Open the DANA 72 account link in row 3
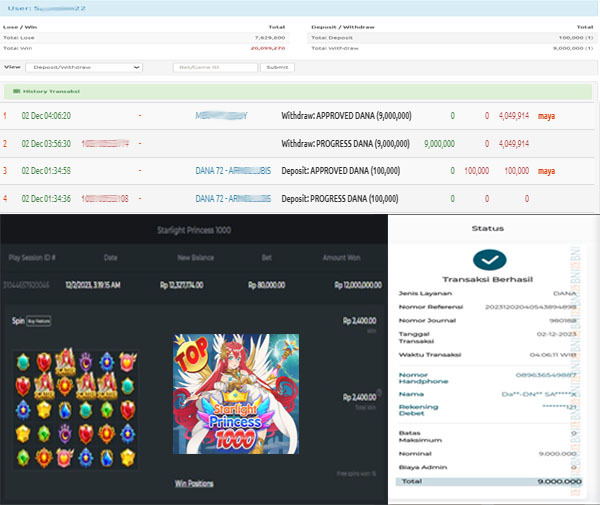 233,171
